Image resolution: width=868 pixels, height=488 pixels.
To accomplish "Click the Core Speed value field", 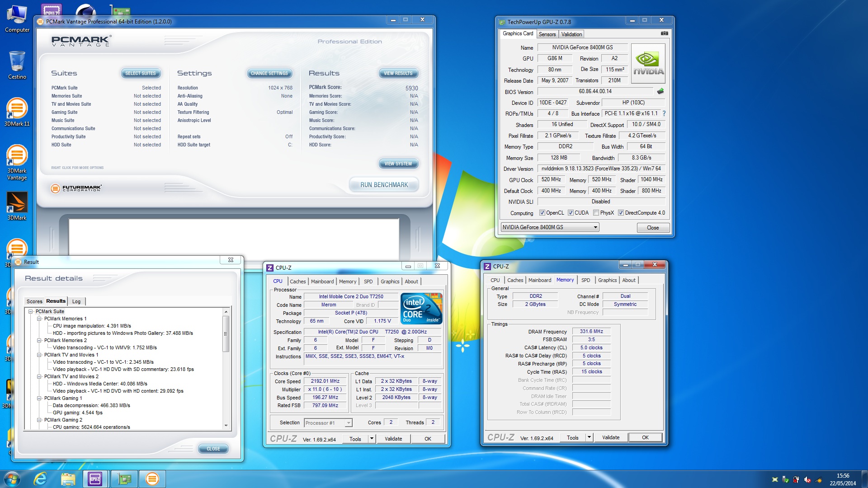I will [325, 381].
